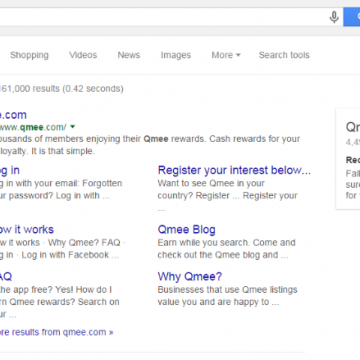360x360 pixels.
Task: Click the snippet line 'loyalty. It is that simple.'
Action: [47, 151]
